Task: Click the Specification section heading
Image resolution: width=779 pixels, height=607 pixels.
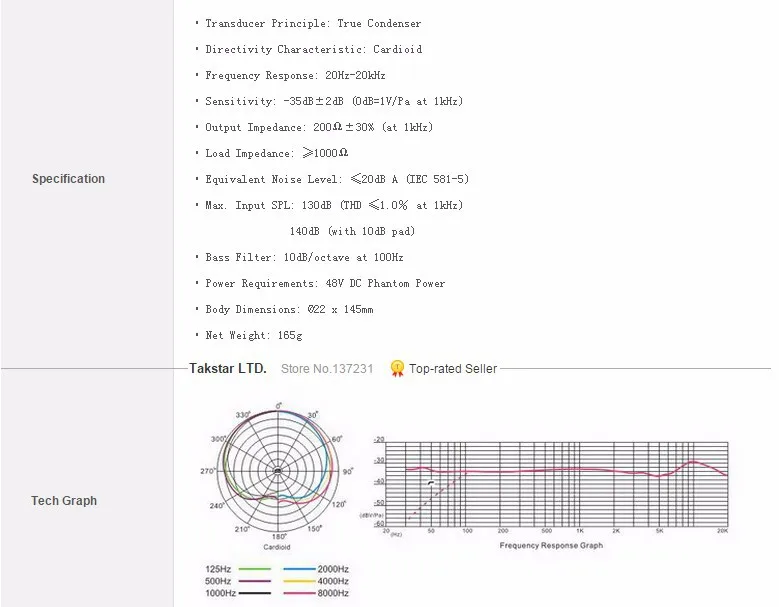Action: pos(68,179)
